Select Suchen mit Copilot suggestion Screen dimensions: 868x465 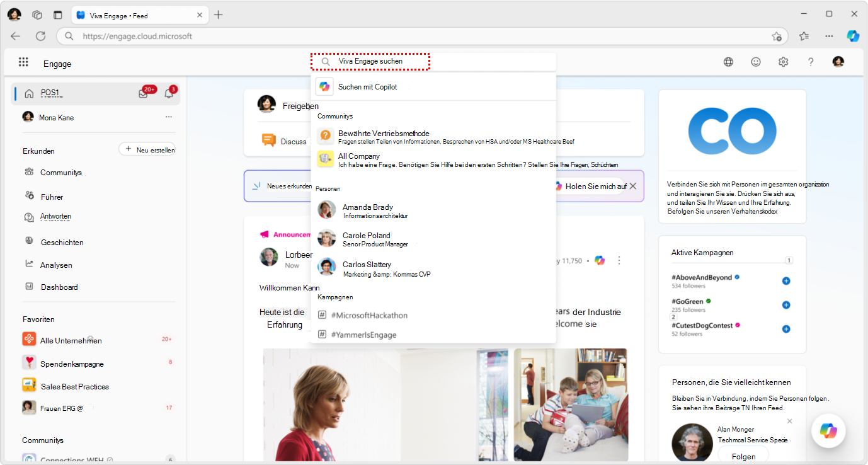(x=433, y=87)
